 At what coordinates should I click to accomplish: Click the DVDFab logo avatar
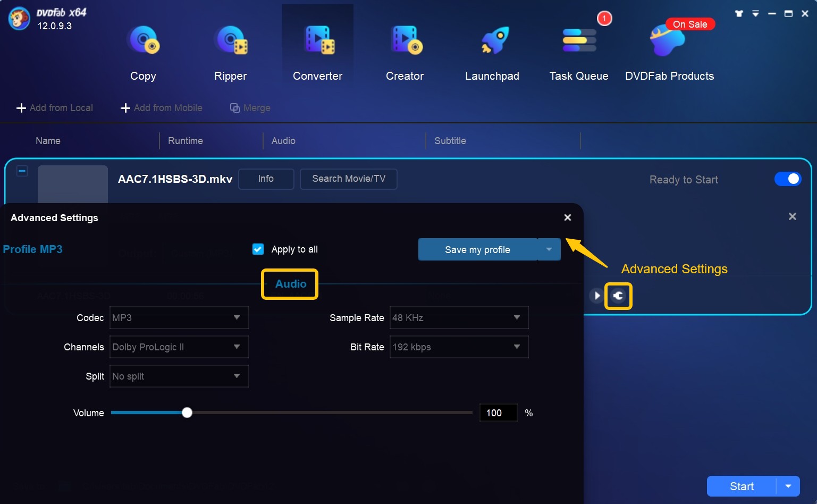[x=19, y=19]
